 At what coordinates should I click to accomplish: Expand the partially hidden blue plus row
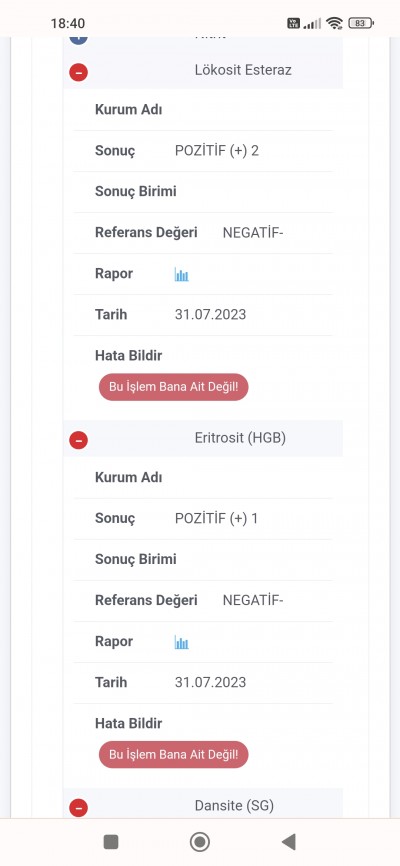point(78,39)
